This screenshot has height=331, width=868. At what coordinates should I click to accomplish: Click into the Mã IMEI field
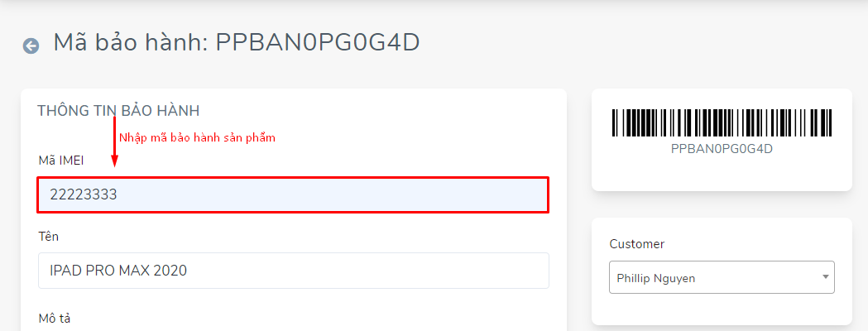coord(293,194)
